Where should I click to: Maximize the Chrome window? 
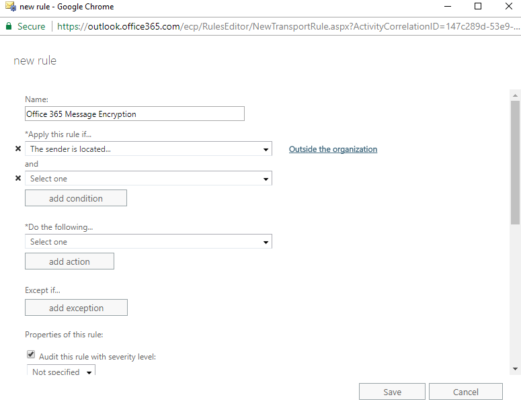tap(478, 6)
